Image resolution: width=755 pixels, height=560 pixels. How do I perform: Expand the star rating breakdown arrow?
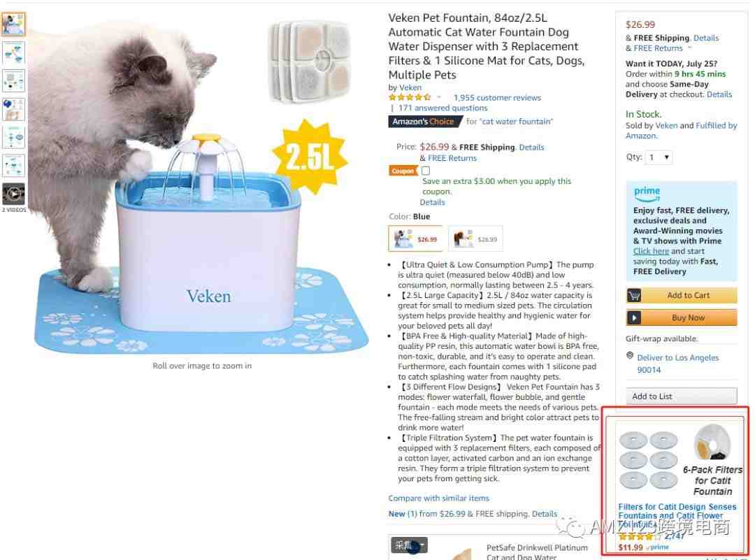[438, 97]
